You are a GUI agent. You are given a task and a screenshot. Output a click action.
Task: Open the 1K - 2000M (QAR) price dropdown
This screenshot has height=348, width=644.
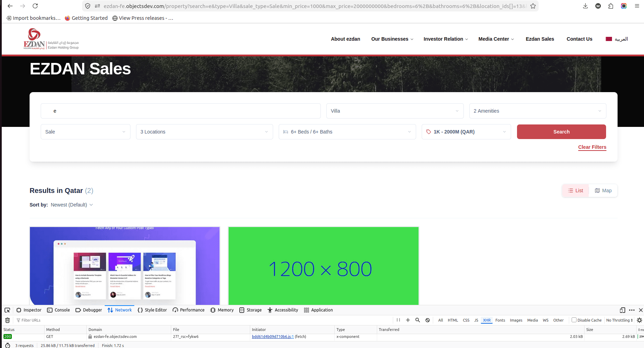(466, 132)
